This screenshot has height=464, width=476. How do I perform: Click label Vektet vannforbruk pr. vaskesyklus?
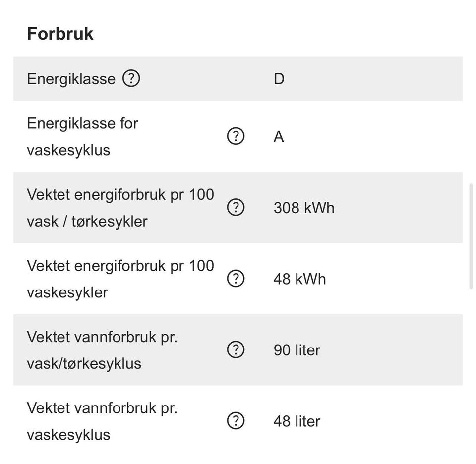point(102,421)
